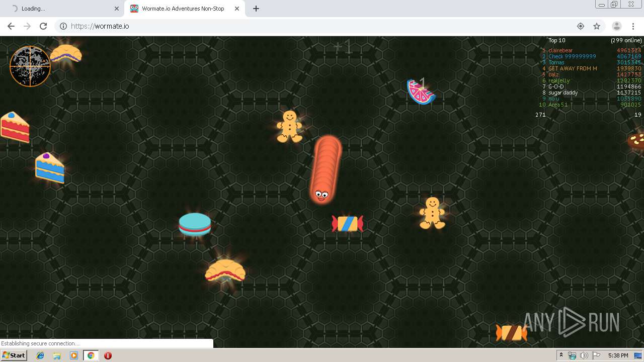Click realjelly leaderboard entry

(559, 80)
